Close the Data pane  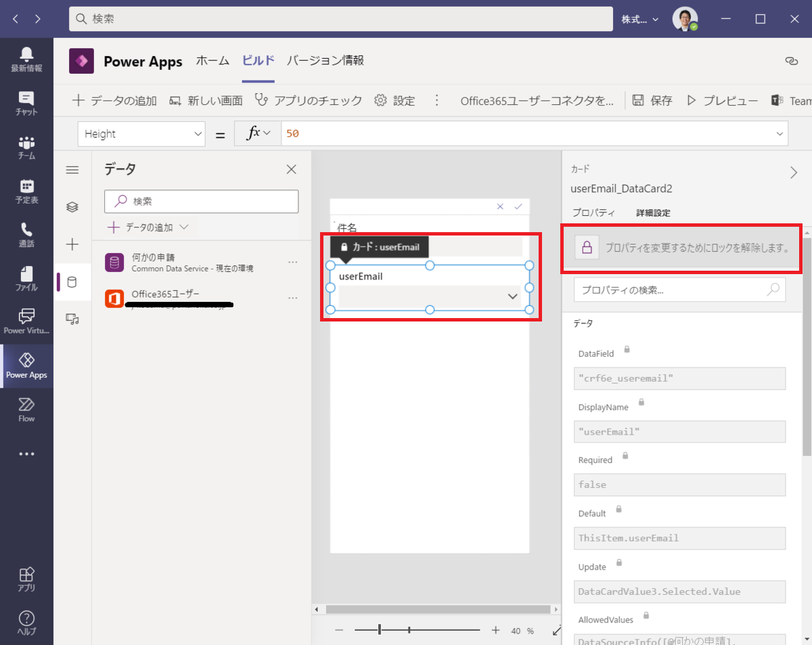(291, 169)
